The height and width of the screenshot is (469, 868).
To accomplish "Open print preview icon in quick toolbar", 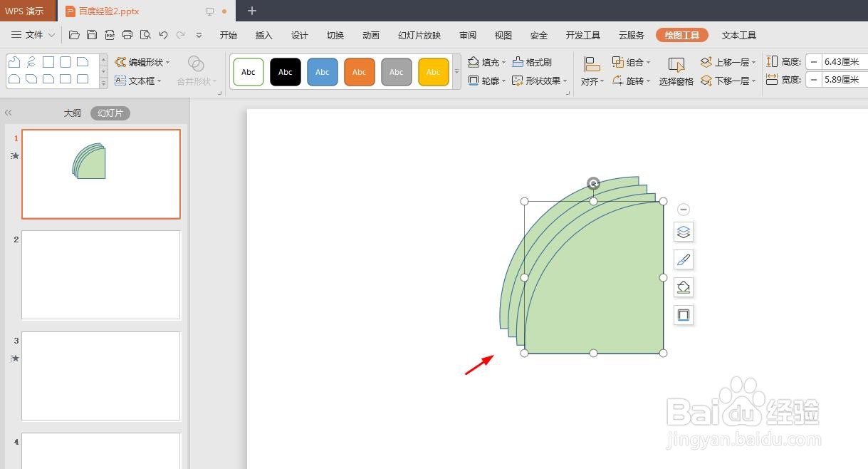I will point(145,35).
